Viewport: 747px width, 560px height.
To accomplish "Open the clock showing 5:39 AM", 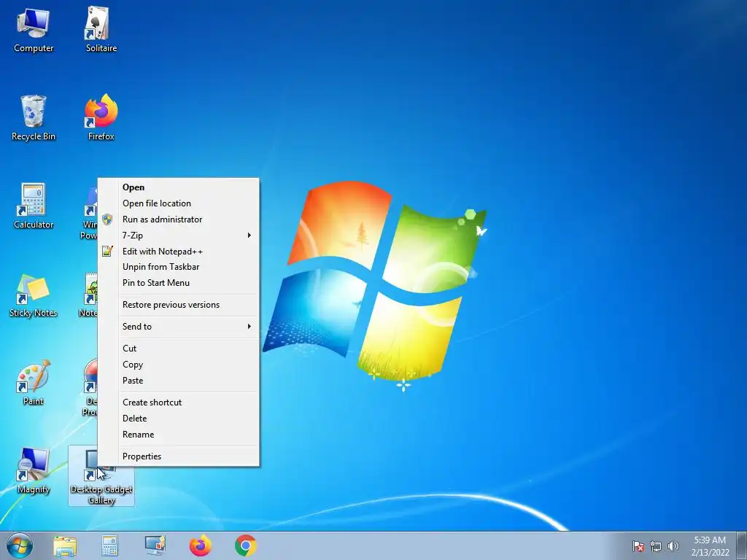I will pos(710,546).
